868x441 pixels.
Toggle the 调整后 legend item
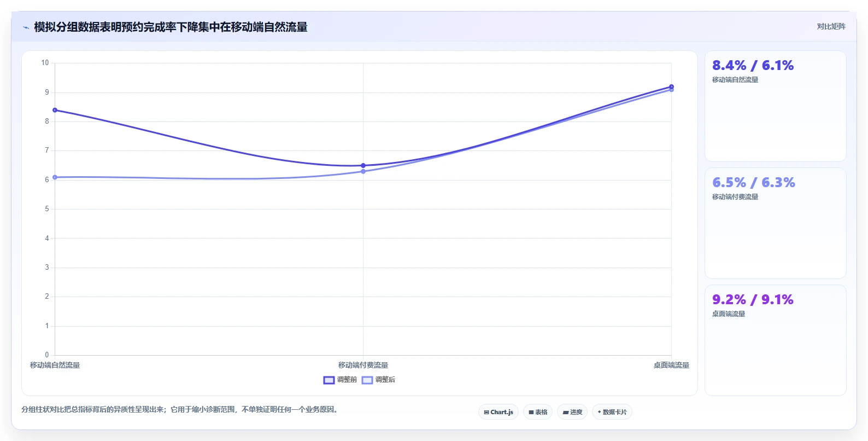click(378, 380)
